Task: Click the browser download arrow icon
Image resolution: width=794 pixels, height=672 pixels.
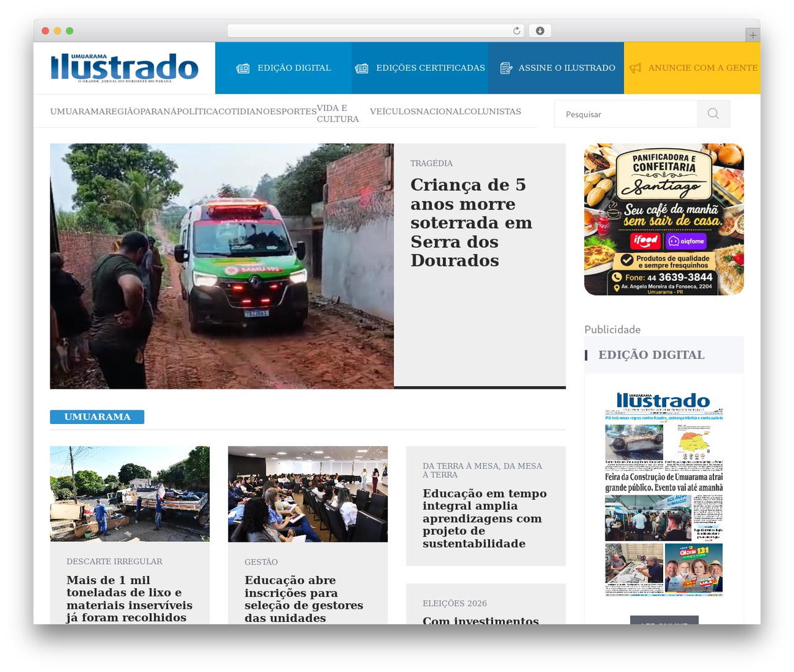Action: [540, 31]
